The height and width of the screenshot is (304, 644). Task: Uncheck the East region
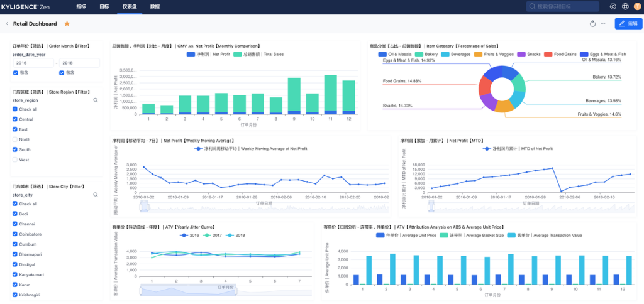coord(15,129)
